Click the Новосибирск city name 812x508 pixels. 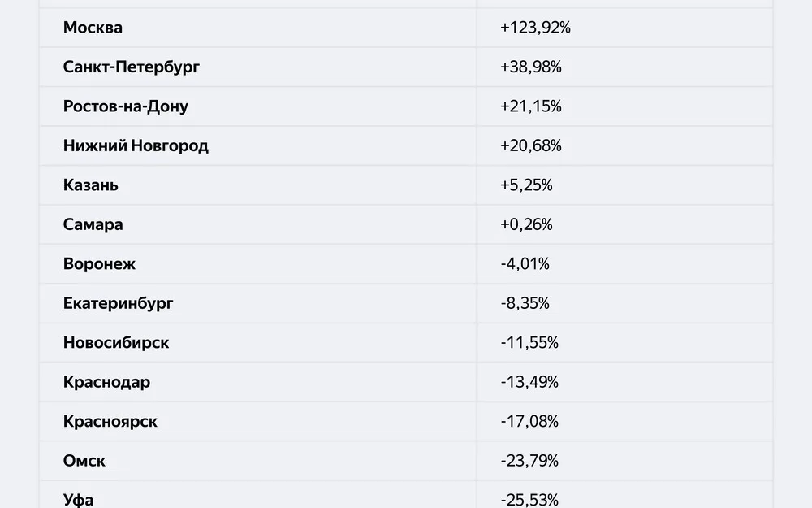(x=116, y=343)
